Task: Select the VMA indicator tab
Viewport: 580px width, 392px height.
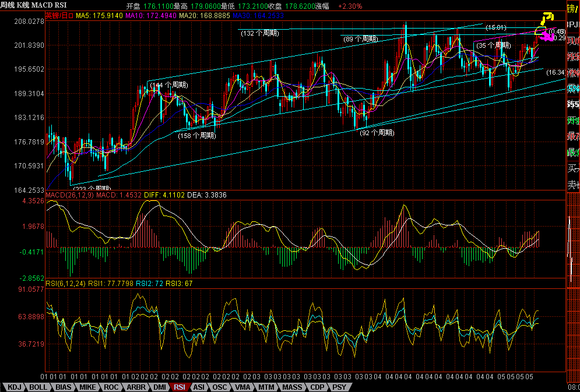Action: point(243,387)
